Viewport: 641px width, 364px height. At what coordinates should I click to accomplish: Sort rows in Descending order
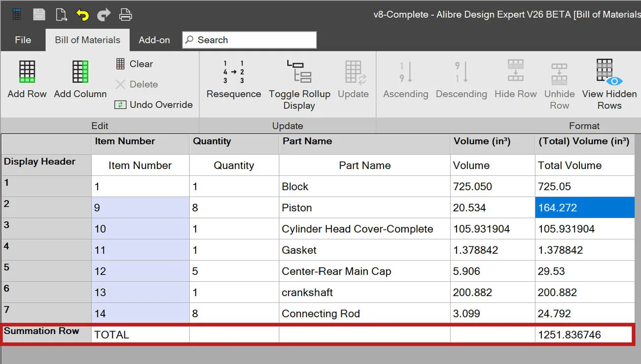tap(462, 79)
